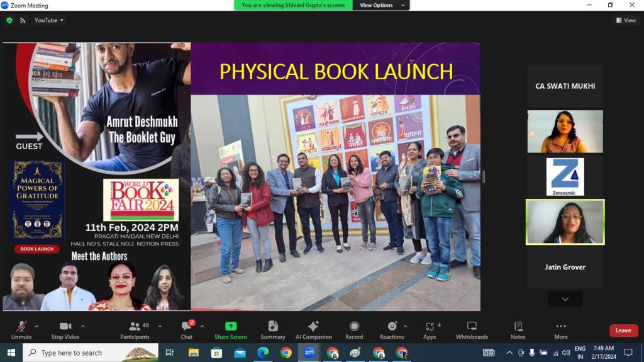Viewport: 644px width, 362px height.
Task: Open Zoom Apps
Action: (x=430, y=330)
